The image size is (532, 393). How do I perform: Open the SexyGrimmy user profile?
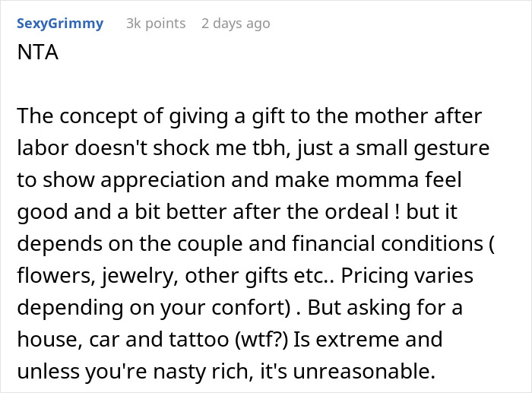[x=59, y=24]
